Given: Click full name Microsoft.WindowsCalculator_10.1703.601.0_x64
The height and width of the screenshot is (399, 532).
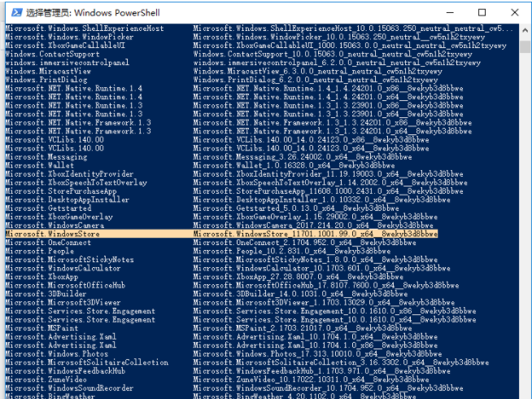Looking at the screenshot, I should (322, 268).
